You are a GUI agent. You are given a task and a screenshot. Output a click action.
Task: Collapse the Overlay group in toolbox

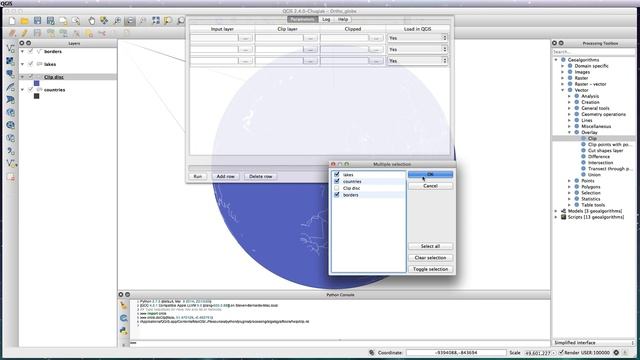[x=569, y=132]
